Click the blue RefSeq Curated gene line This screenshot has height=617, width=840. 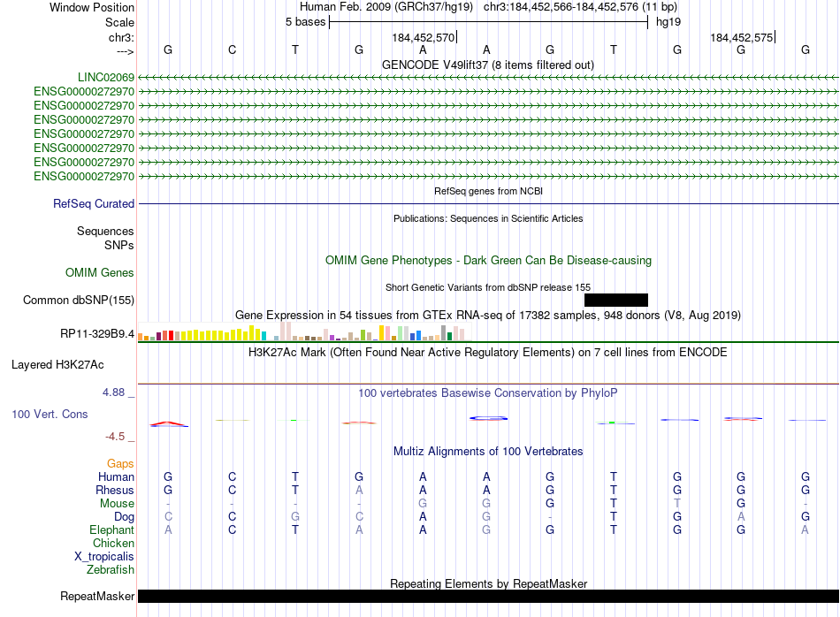tap(488, 203)
